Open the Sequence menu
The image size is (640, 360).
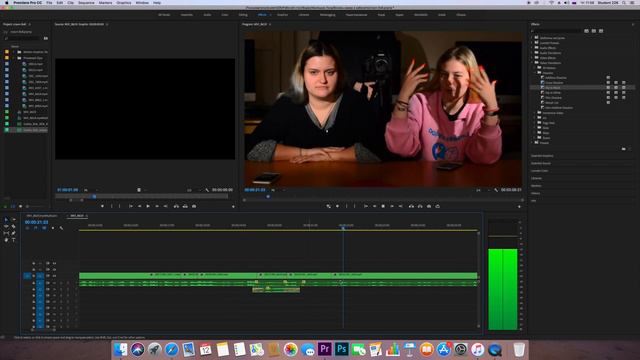pyautogui.click(x=86, y=3)
